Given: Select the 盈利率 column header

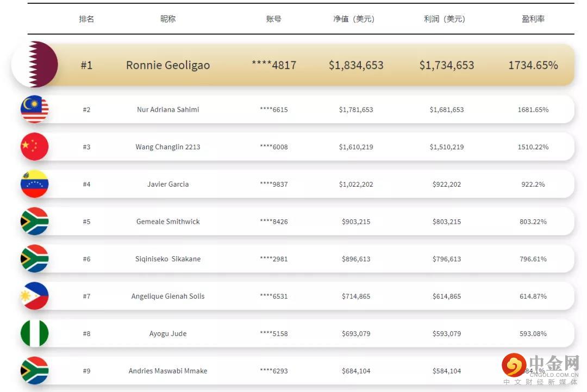Looking at the screenshot, I should click(533, 19).
